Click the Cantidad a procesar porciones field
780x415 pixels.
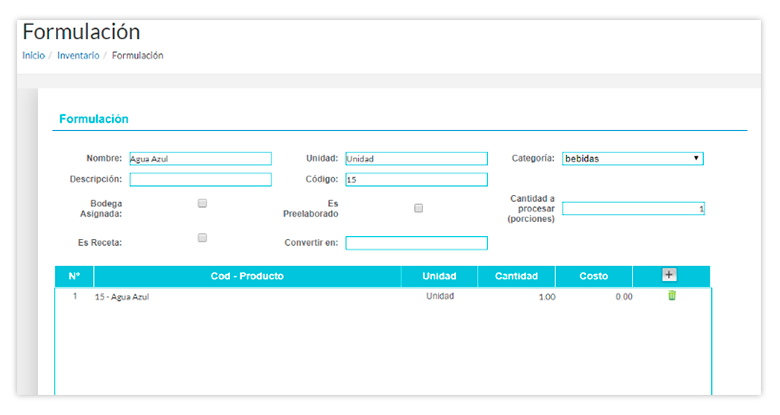click(x=633, y=209)
